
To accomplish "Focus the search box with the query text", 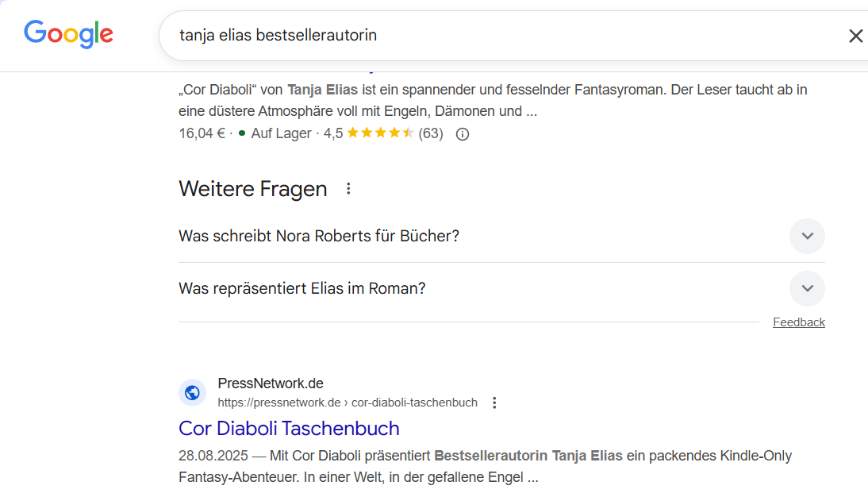I will coord(476,36).
